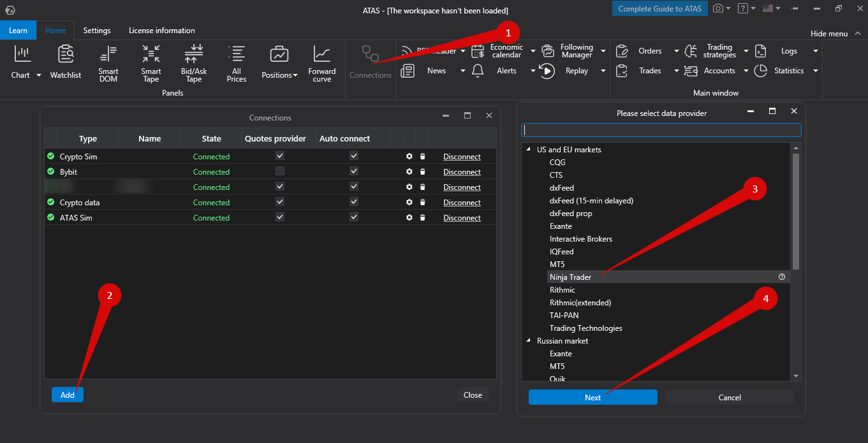Open the Bid/Ask Tape panel

click(194, 64)
